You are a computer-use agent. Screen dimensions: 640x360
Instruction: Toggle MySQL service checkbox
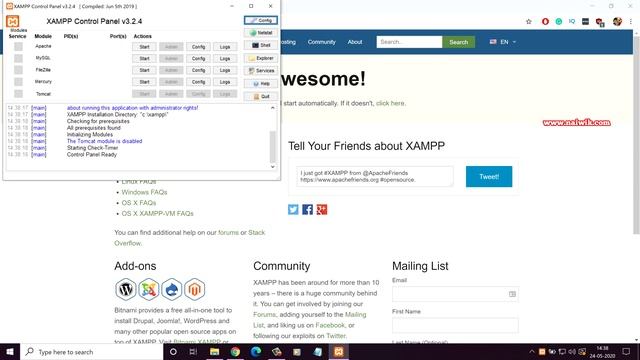click(x=18, y=58)
